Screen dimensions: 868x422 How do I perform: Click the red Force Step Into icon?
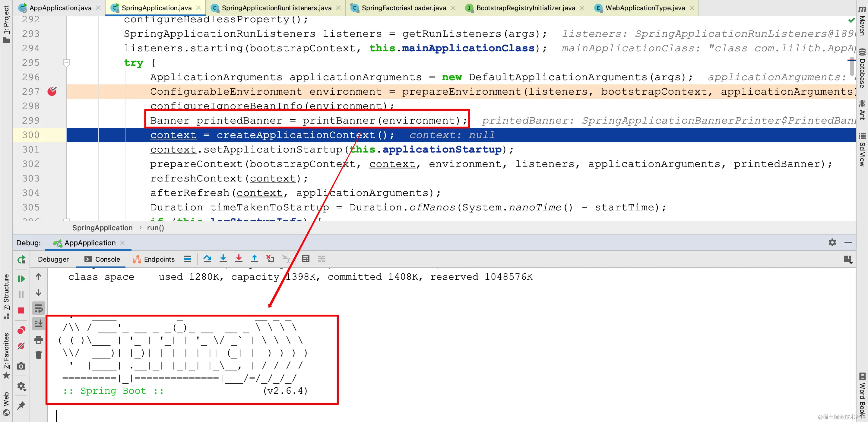coord(239,259)
